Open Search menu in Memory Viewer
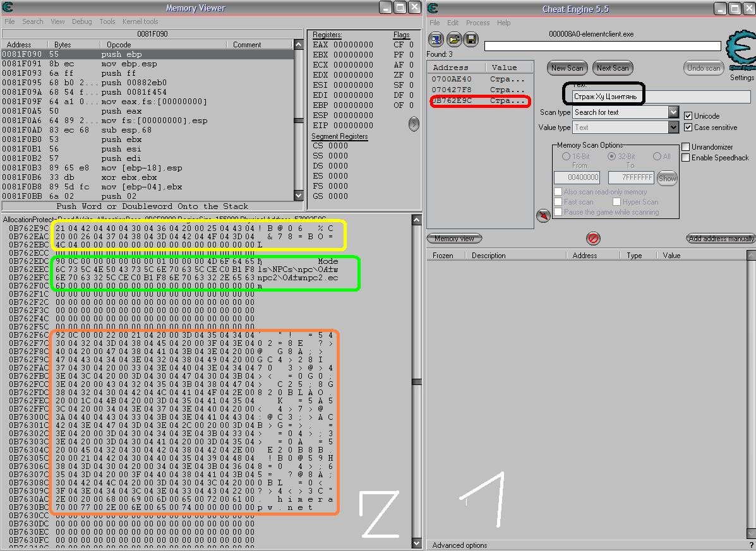The width and height of the screenshot is (756, 551). tap(32, 21)
